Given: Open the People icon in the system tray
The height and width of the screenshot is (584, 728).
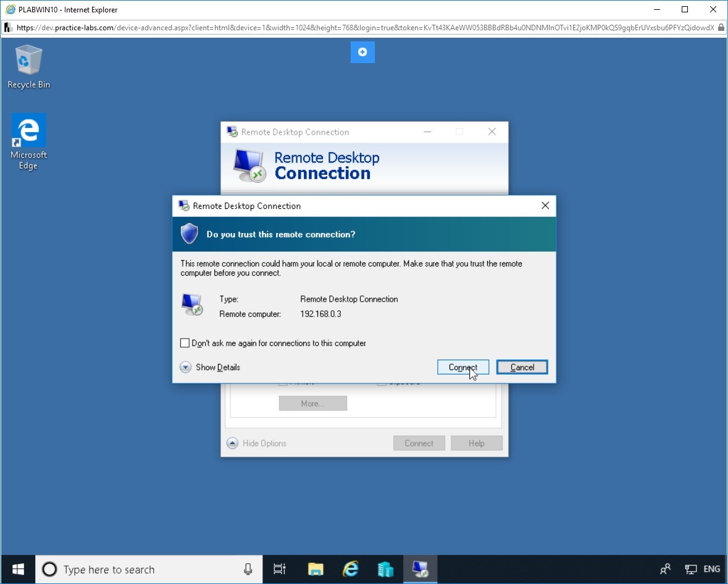Looking at the screenshot, I should point(665,569).
